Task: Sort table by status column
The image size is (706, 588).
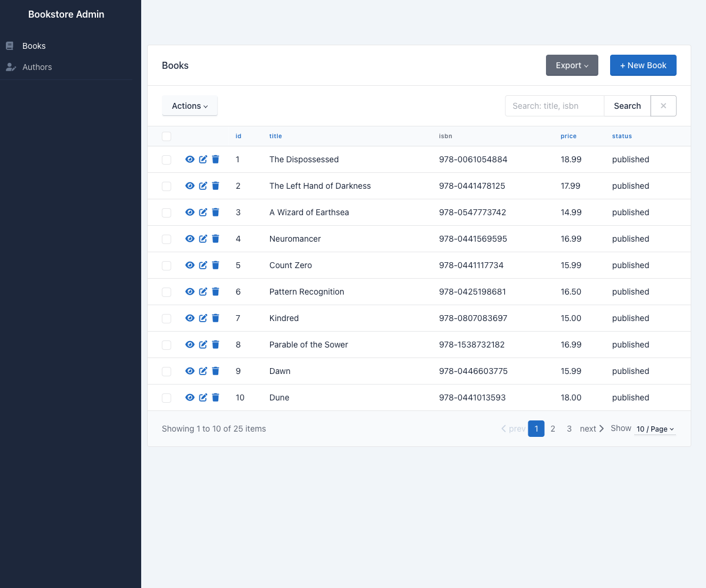Action: coord(622,136)
